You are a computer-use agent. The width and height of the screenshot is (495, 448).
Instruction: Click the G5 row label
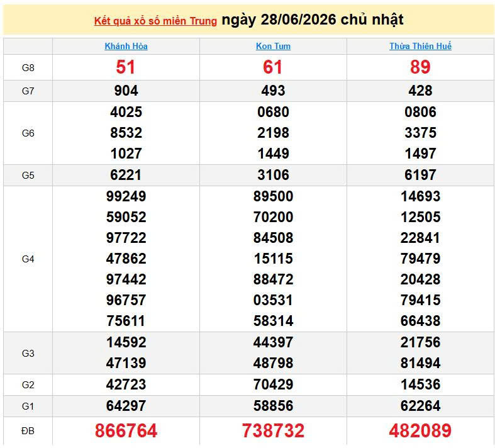(28, 175)
